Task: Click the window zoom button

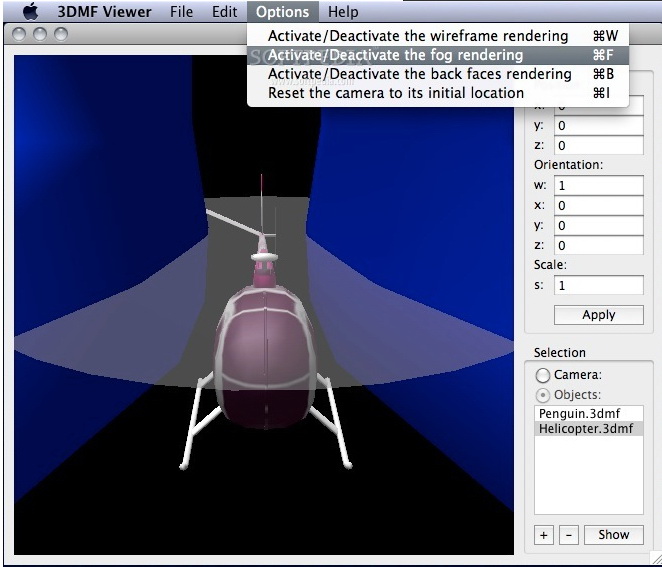Action: click(61, 34)
